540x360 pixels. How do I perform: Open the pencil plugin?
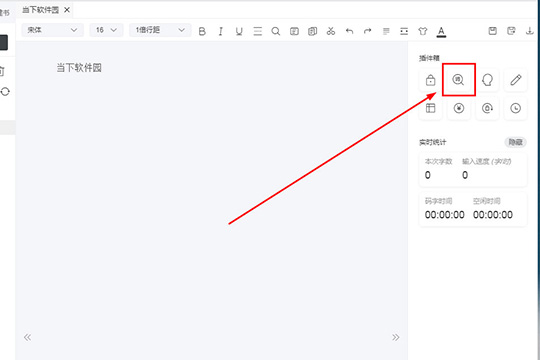click(516, 80)
